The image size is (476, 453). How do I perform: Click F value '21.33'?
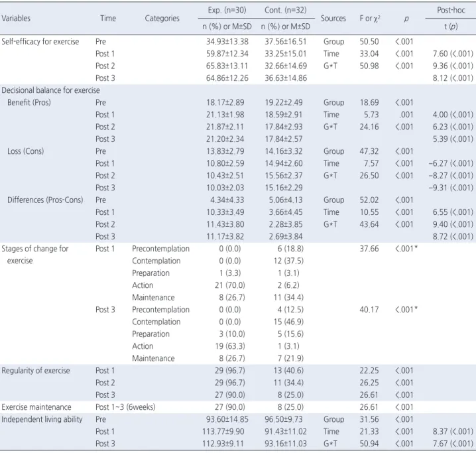[x=369, y=431]
